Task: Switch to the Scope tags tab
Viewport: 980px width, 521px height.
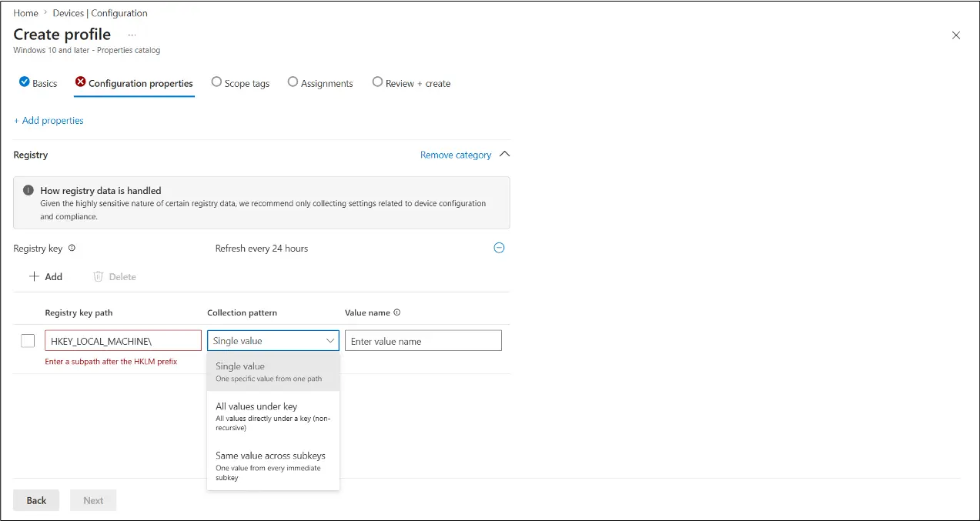Action: [x=240, y=83]
